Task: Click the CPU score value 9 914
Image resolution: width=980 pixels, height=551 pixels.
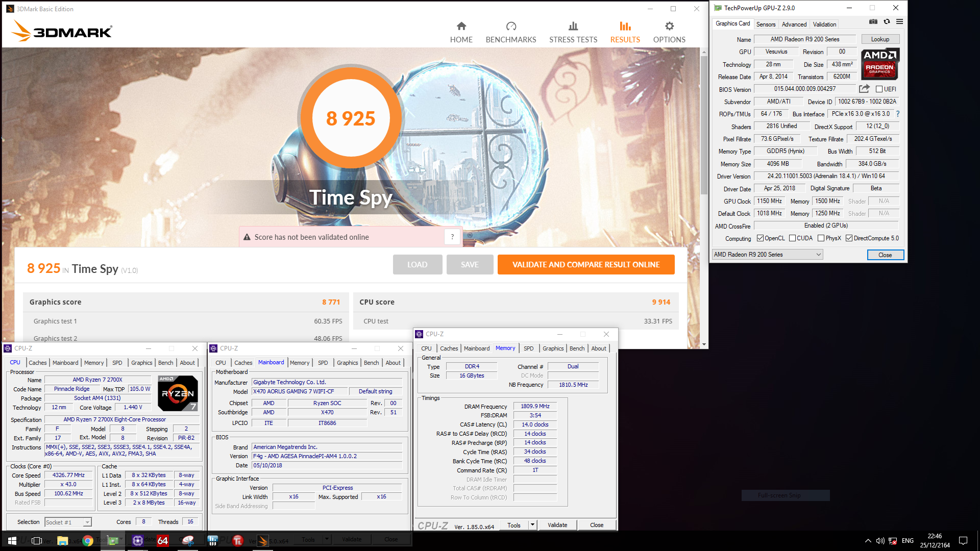Action: point(661,302)
